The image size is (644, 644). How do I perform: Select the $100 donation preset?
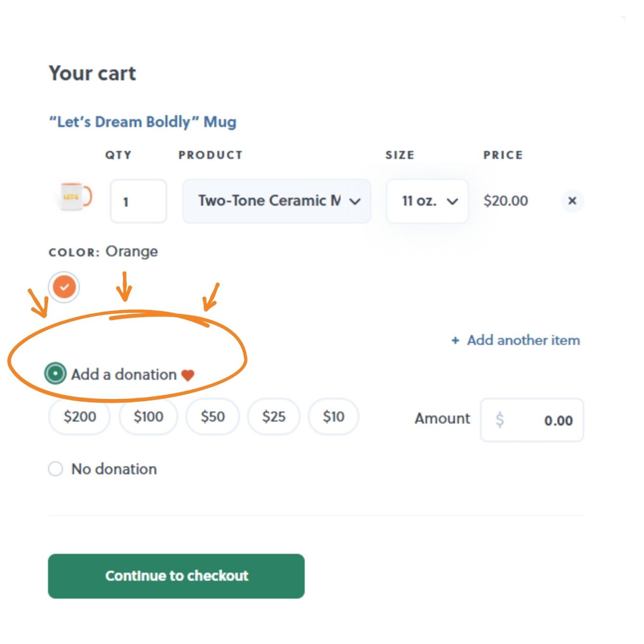click(149, 417)
